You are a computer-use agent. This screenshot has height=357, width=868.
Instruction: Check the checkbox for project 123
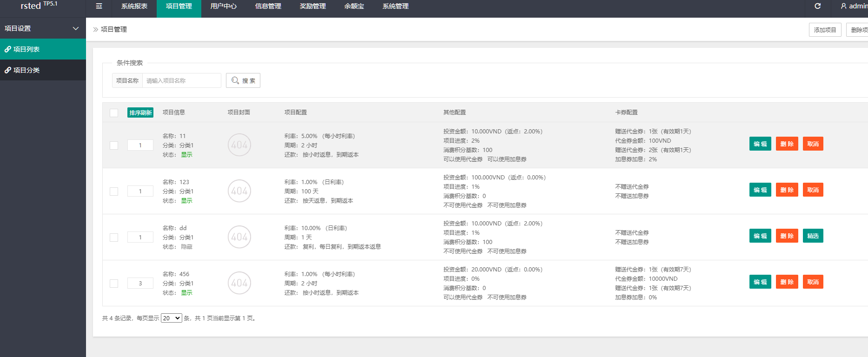click(114, 192)
